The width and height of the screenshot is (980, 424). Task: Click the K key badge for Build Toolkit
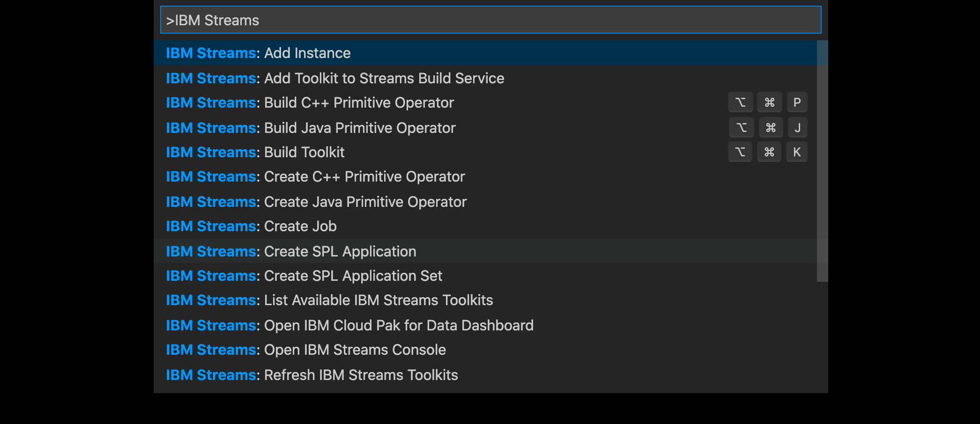797,152
